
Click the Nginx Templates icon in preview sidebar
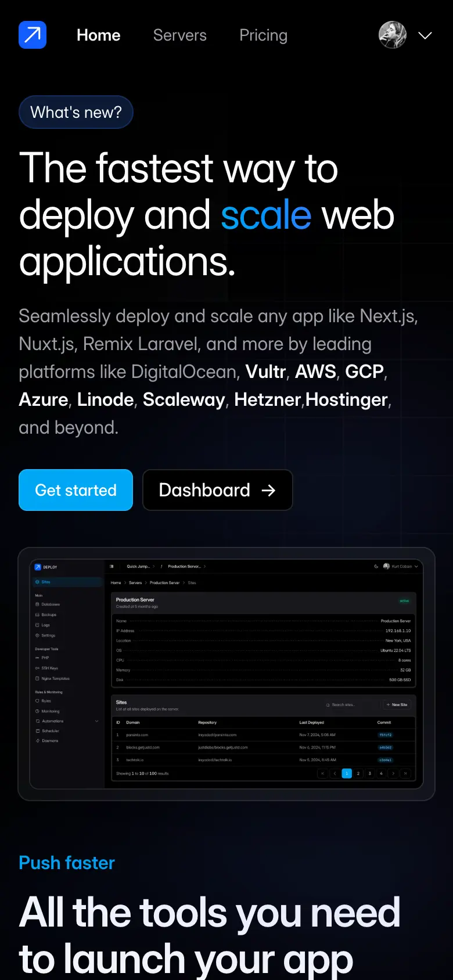click(38, 679)
